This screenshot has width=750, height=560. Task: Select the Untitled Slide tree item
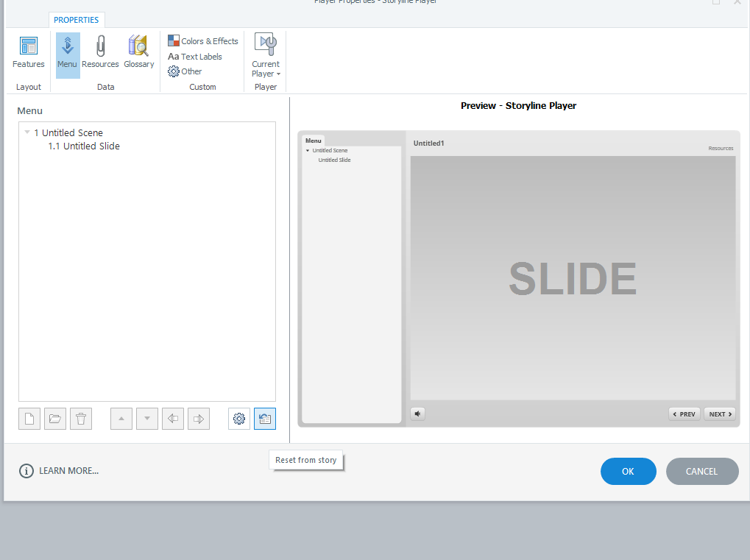(x=84, y=146)
